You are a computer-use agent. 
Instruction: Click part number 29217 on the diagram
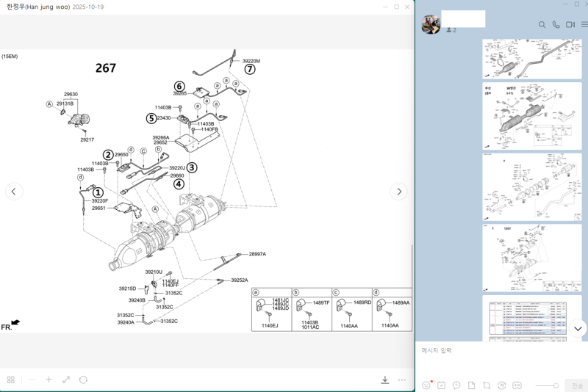87,139
